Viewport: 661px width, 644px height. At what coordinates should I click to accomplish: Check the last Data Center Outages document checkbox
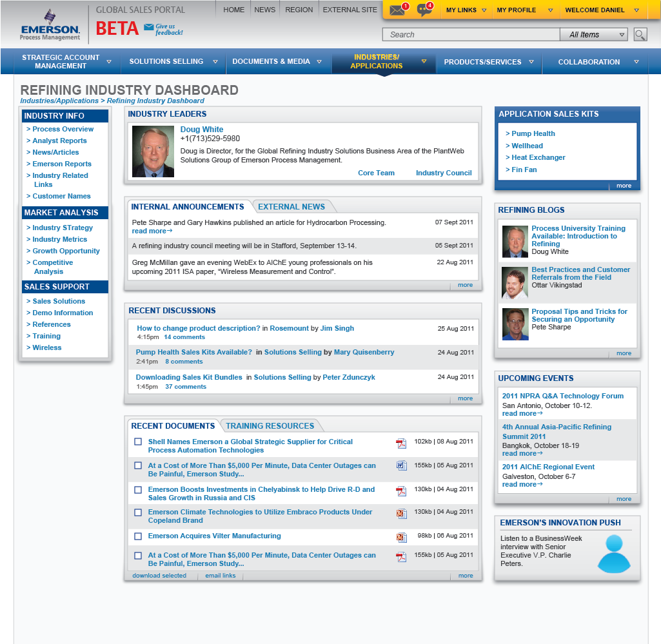click(138, 556)
